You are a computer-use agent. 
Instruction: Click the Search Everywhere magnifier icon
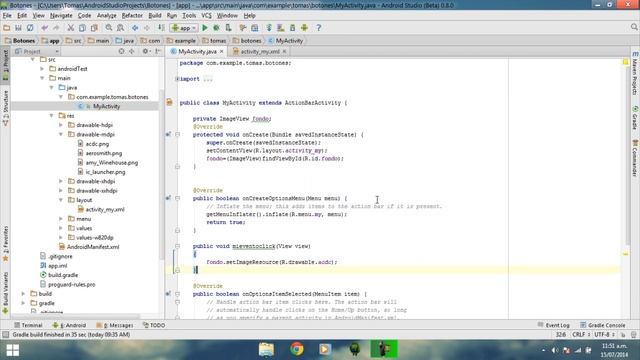pyautogui.click(x=634, y=27)
